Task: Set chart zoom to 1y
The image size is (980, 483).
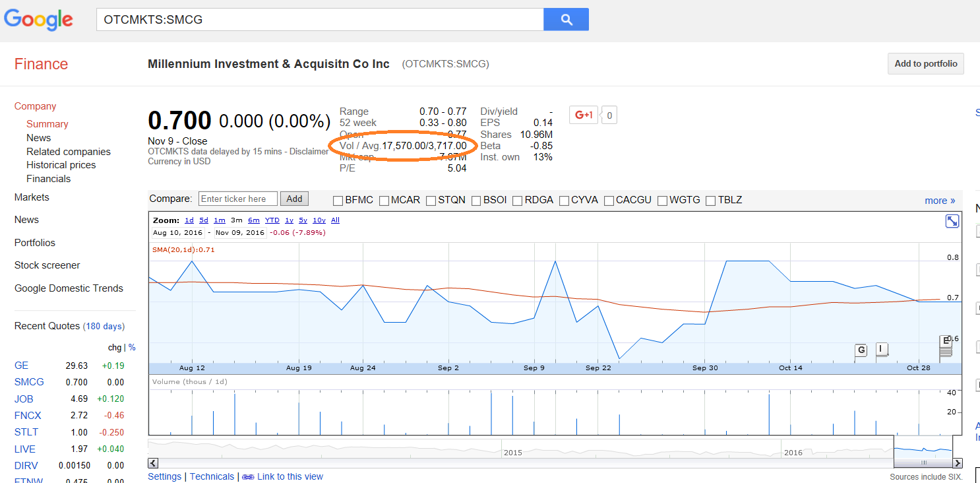Action: click(x=289, y=220)
